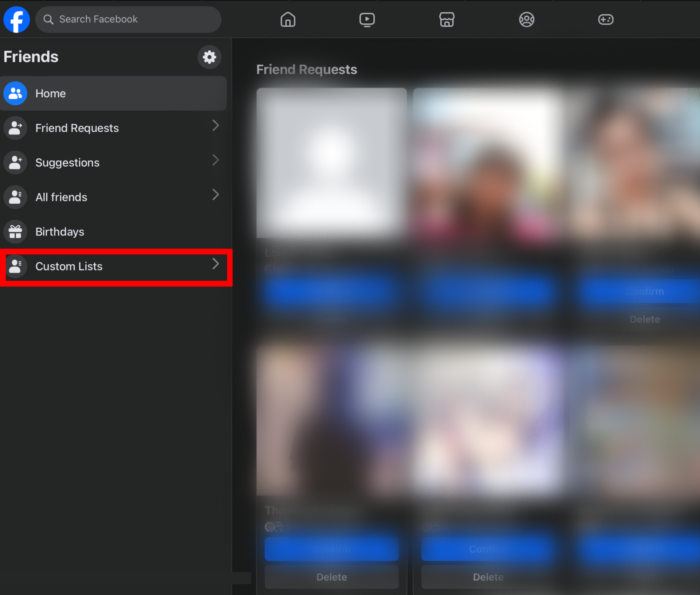Screen dimensions: 700x595
Task: Expand All friends chevron arrow
Action: point(215,195)
